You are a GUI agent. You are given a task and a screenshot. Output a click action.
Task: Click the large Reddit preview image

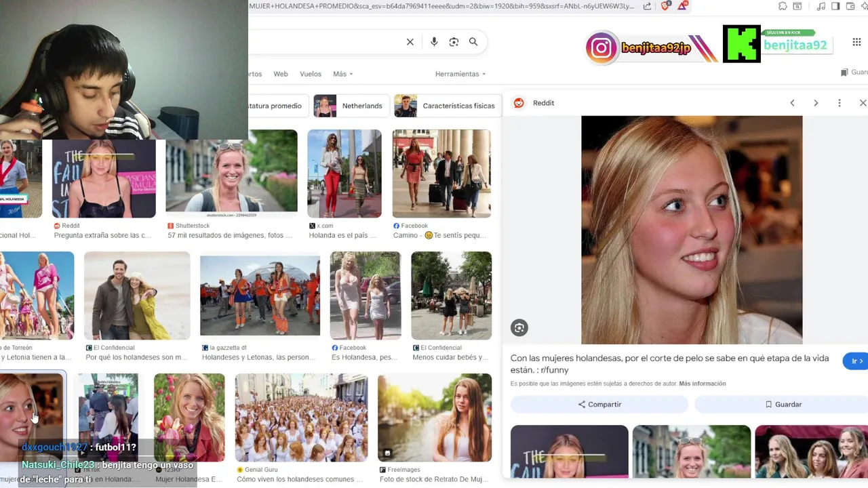(x=692, y=230)
